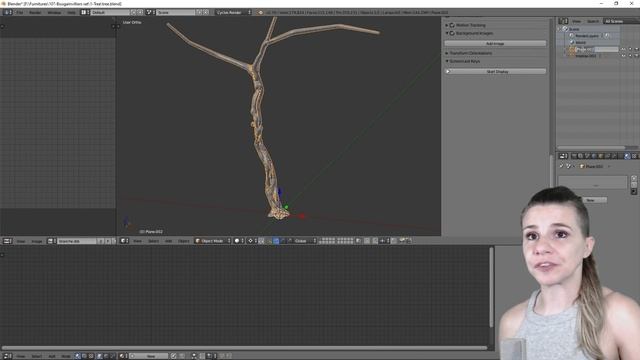Image resolution: width=640 pixels, height=360 pixels.
Task: Open the View menu in the outliner header
Action: [576, 21]
